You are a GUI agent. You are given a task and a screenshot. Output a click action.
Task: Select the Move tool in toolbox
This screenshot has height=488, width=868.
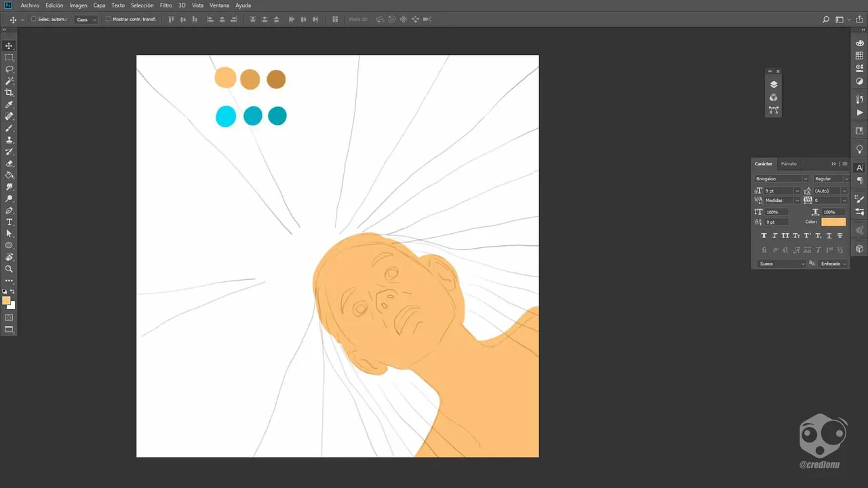point(9,46)
